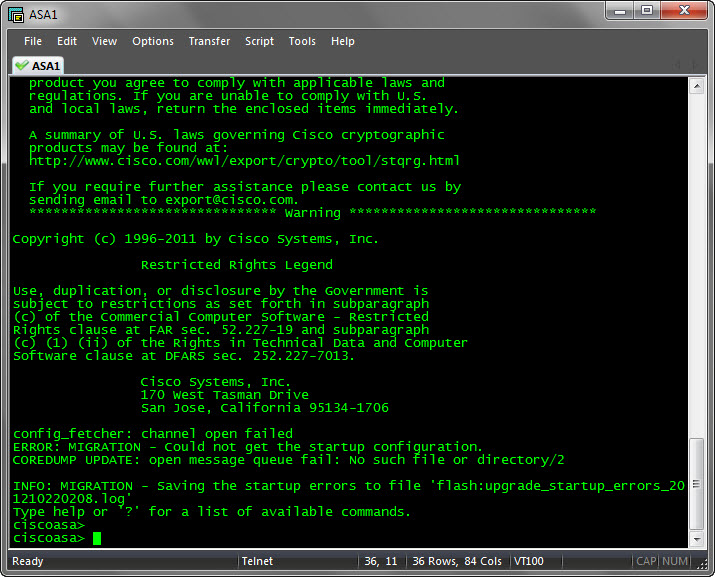Viewport: 715px width, 577px height.
Task: Maximize the ASA1 window
Action: point(647,11)
